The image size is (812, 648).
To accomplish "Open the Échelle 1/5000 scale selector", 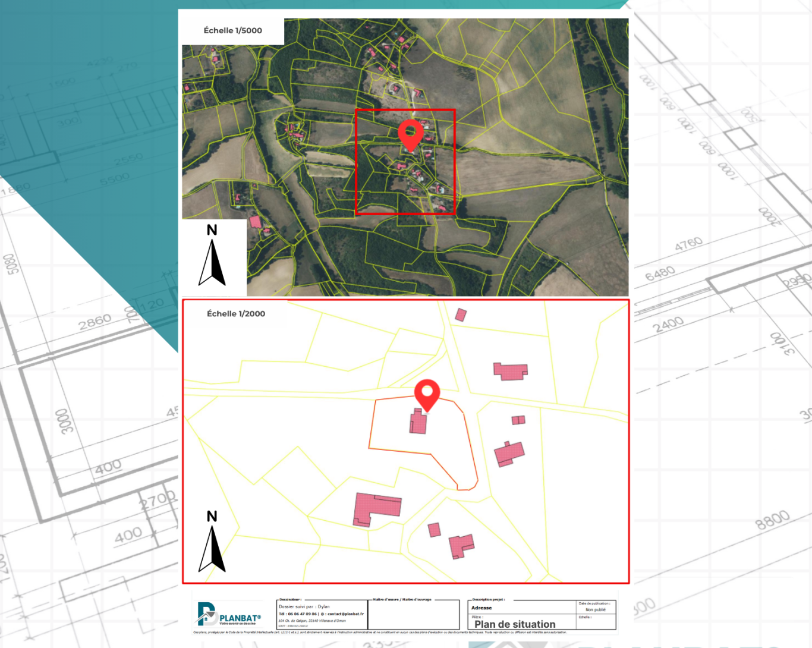I will (233, 30).
